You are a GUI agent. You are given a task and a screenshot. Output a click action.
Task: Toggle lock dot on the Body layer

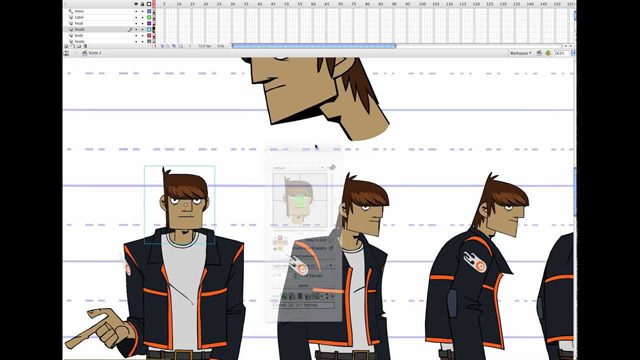142,36
